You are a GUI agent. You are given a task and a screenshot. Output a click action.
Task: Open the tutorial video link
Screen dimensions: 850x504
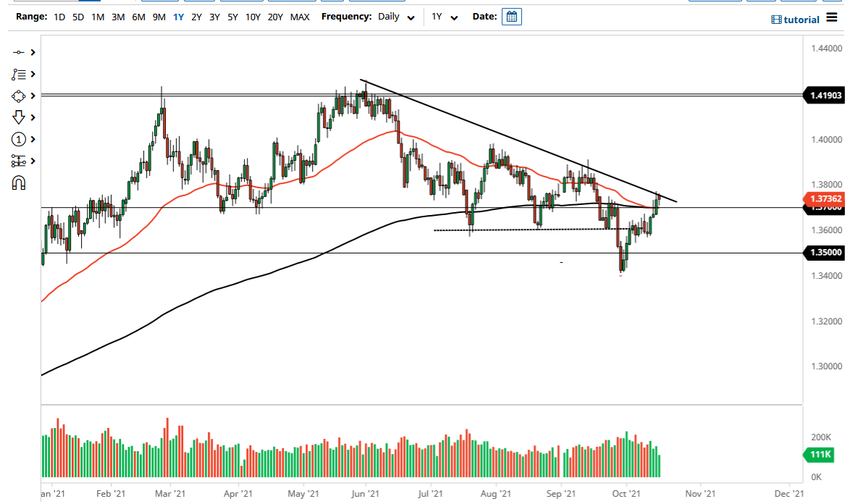pos(795,20)
